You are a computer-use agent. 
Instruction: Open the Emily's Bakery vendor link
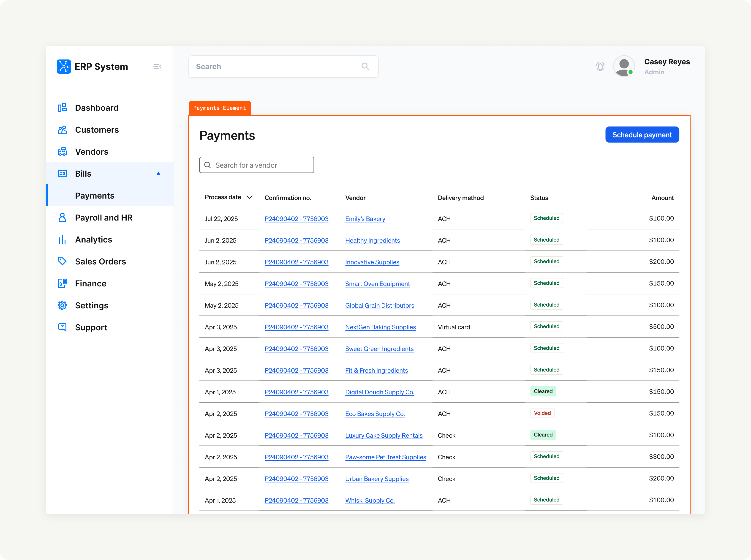[365, 219]
